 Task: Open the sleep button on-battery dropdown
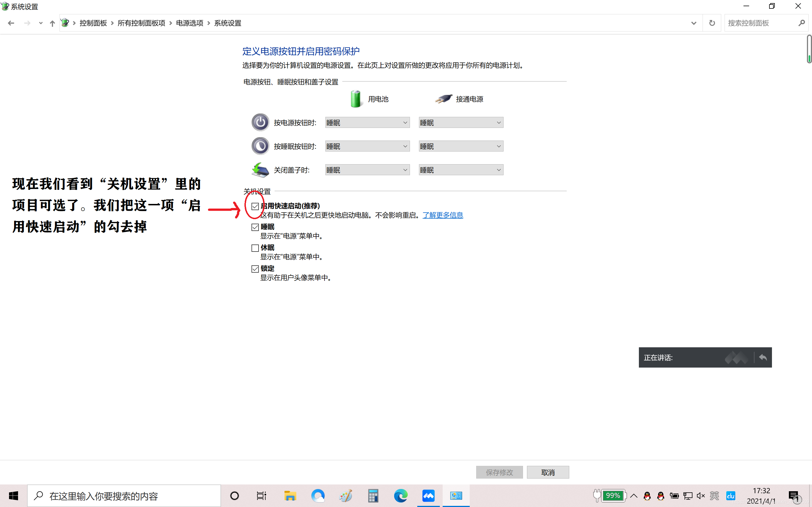pos(367,146)
